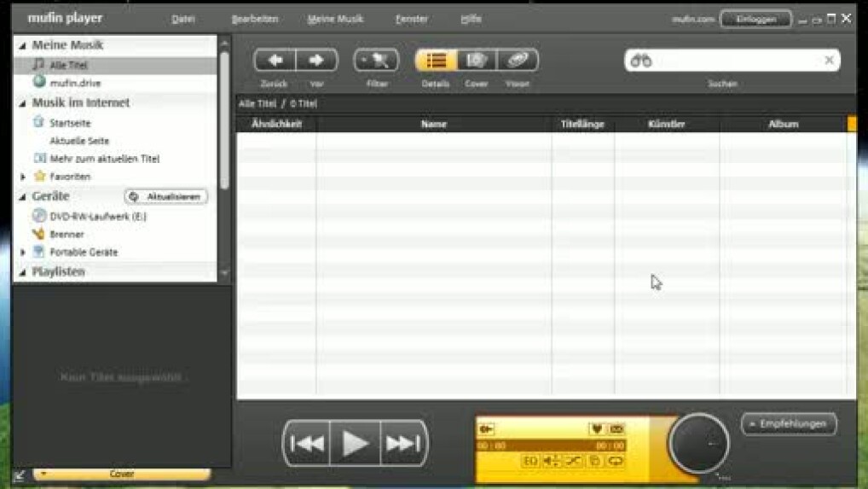Image resolution: width=868 pixels, height=489 pixels.
Task: Select the Details list view
Action: tap(437, 61)
